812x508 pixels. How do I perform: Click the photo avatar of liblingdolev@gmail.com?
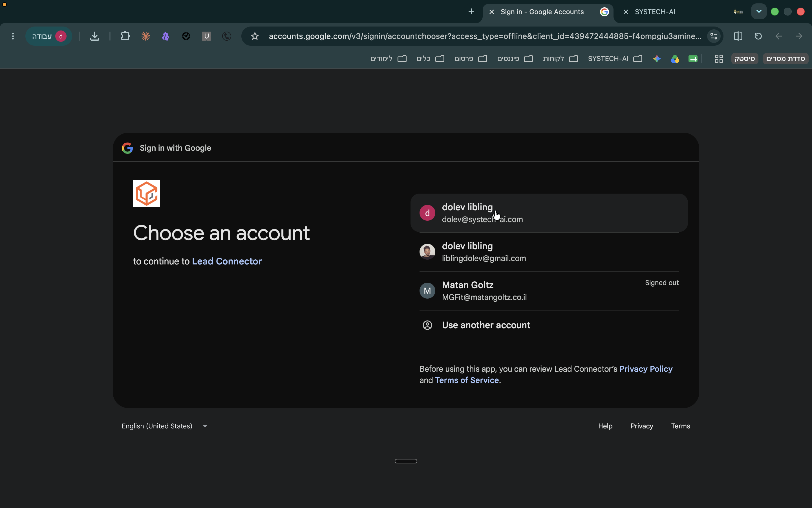click(427, 252)
